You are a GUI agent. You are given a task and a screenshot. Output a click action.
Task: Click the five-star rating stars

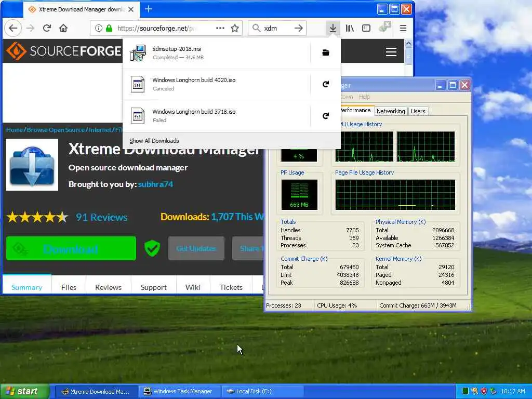pyautogui.click(x=37, y=217)
